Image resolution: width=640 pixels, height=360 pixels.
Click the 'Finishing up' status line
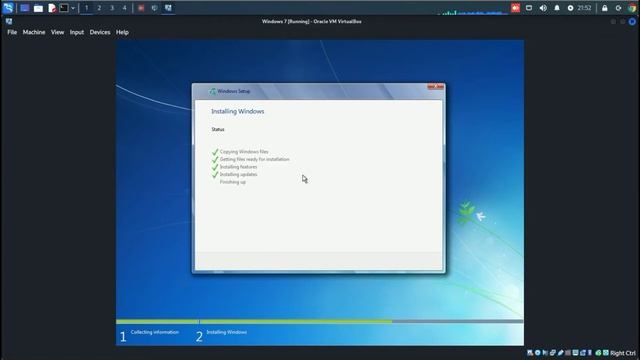pos(233,182)
